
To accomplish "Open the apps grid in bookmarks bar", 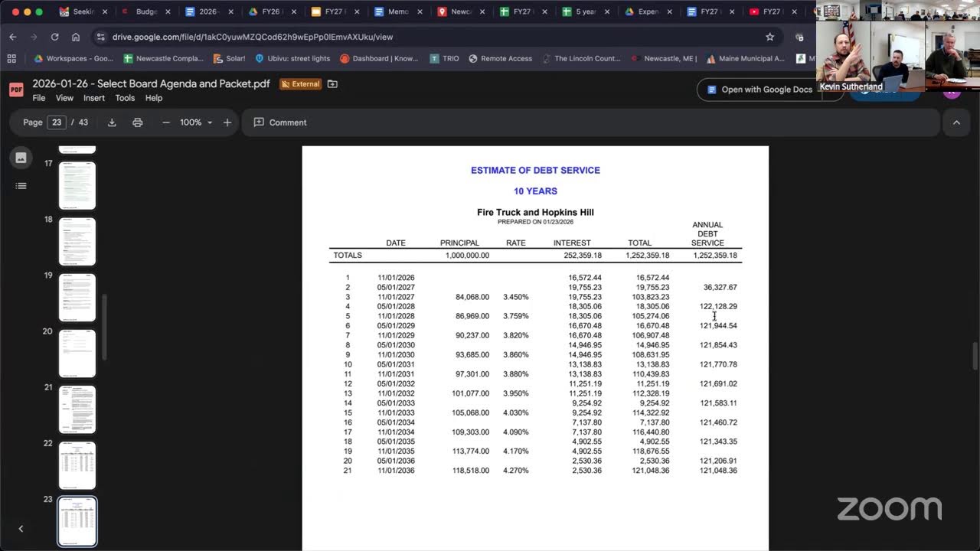I will 11,58.
